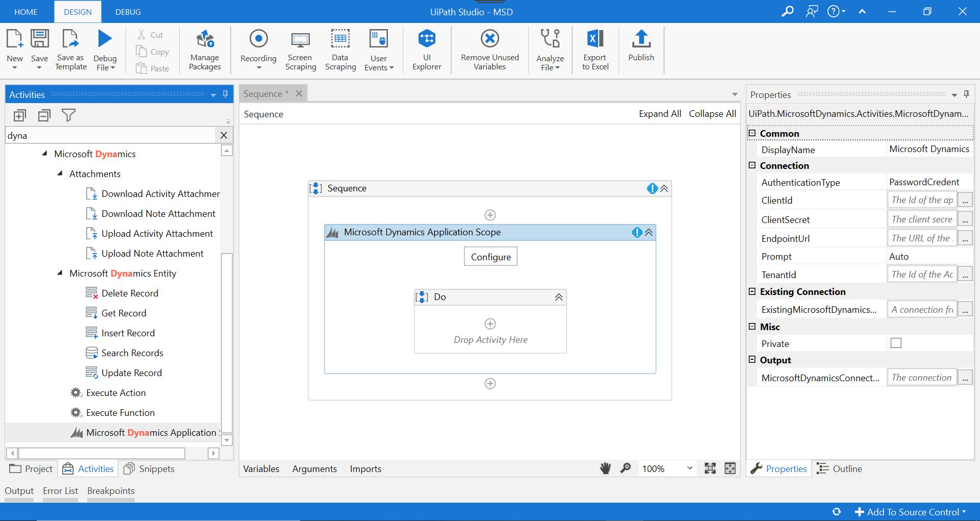Collapse the Misc property group

tap(752, 327)
